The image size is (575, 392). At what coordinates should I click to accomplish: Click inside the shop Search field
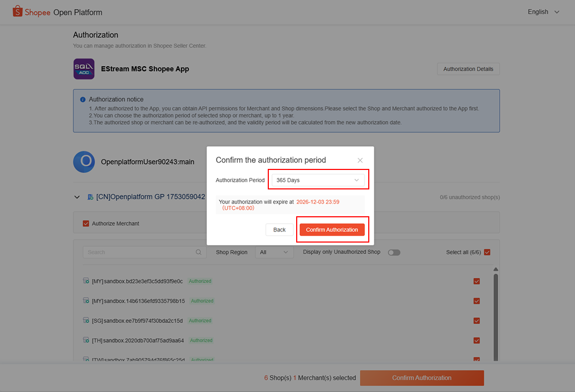coord(142,252)
